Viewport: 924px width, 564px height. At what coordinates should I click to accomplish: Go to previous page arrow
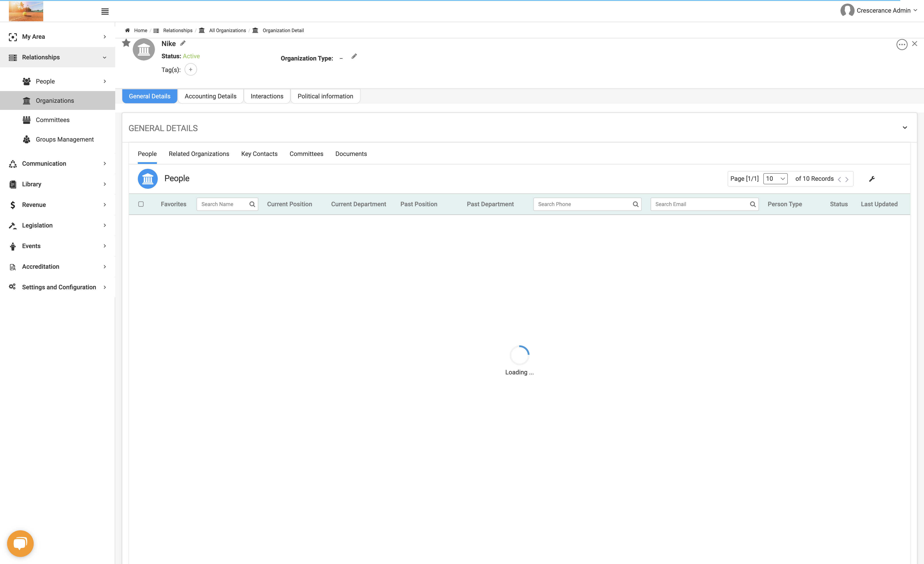tap(839, 179)
